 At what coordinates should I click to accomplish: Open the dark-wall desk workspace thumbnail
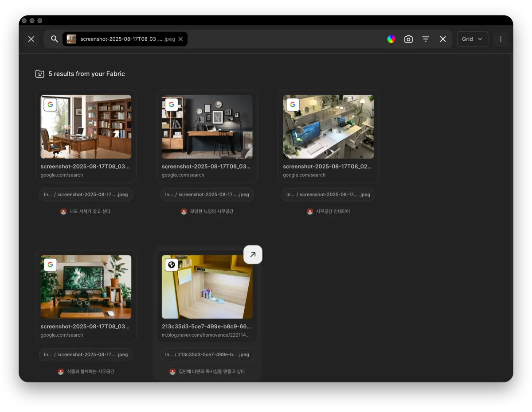pyautogui.click(x=207, y=127)
